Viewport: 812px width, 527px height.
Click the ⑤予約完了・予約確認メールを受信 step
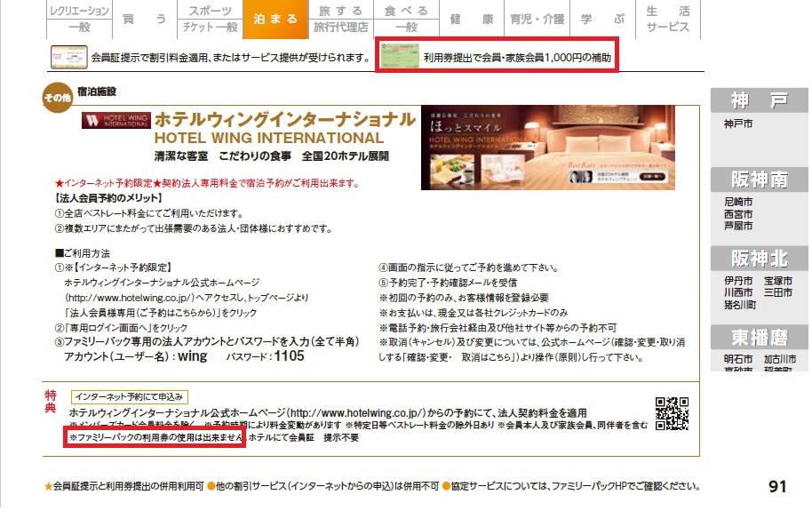point(448,283)
